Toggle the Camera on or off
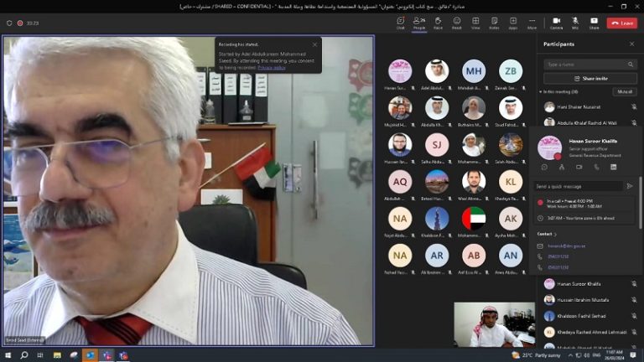 coord(556,23)
